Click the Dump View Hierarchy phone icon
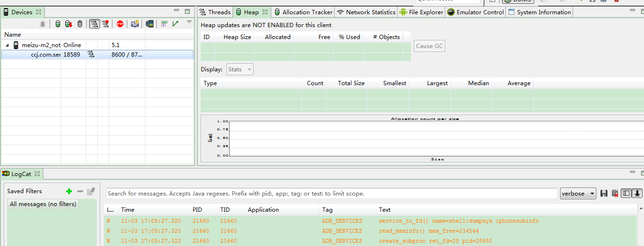The image size is (644, 246). click(150, 24)
